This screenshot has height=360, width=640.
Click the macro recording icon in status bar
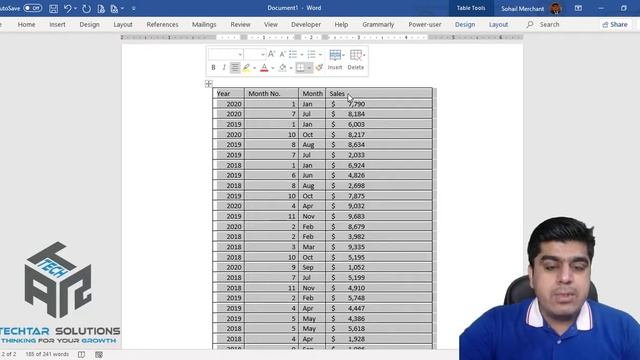coord(99,354)
